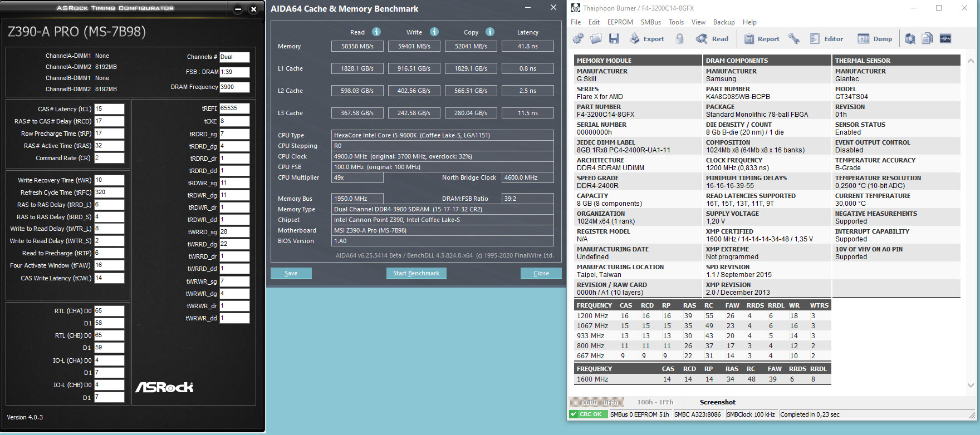Open the File menu in Thaiphoon Burner
This screenshot has height=435, width=980.
[x=576, y=22]
